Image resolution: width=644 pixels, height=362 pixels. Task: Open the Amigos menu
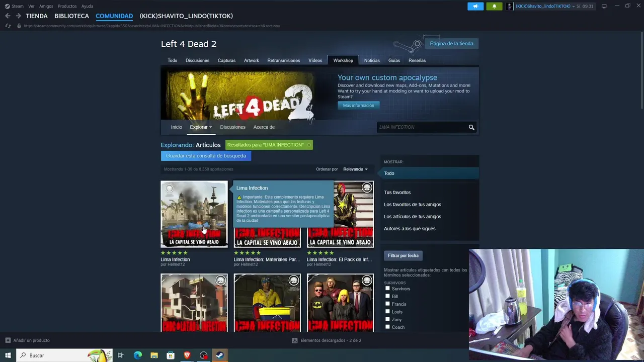click(46, 6)
